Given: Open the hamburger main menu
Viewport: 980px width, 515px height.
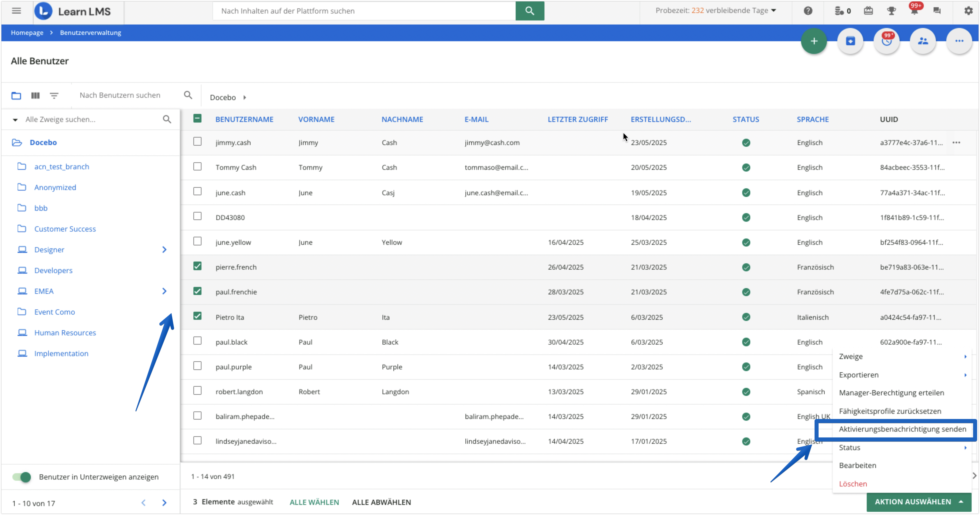Looking at the screenshot, I should point(16,11).
